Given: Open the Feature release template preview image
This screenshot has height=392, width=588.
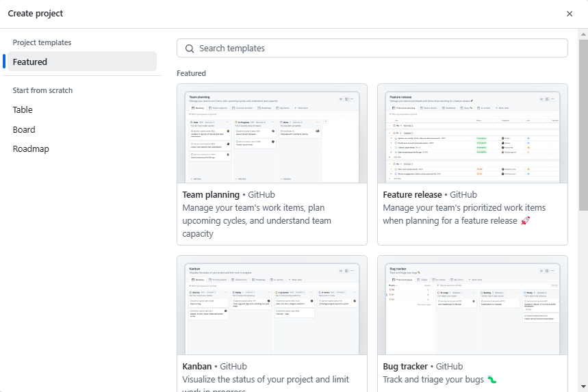Looking at the screenshot, I should pos(472,134).
